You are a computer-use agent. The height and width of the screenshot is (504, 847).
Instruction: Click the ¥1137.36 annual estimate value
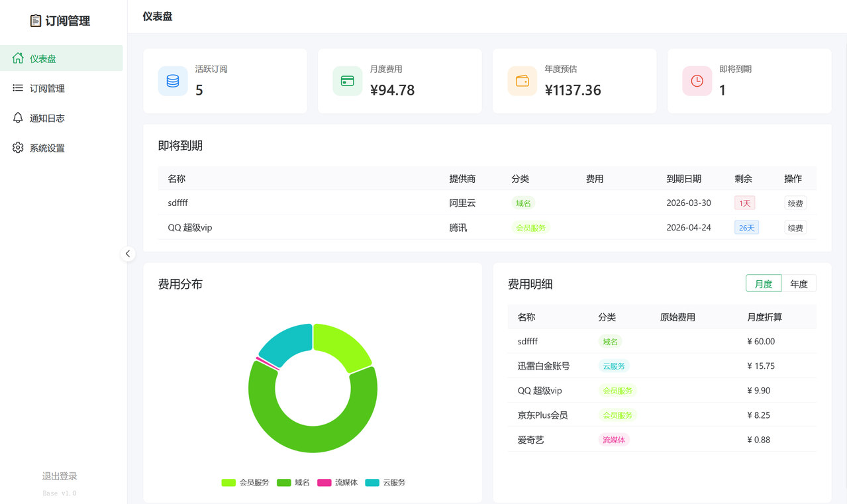(573, 90)
